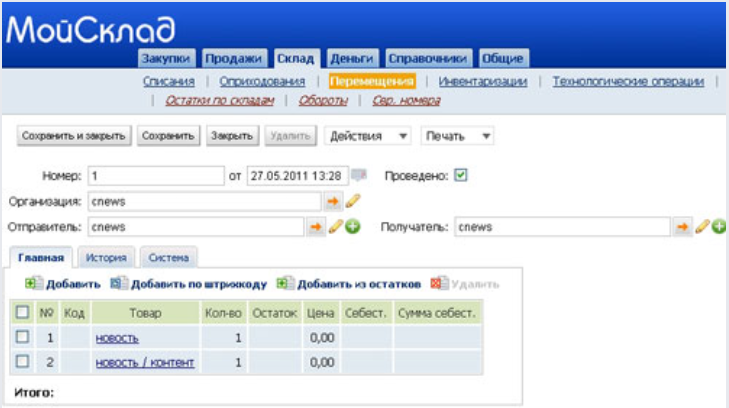Click the Сохранить button
The width and height of the screenshot is (729, 408).
[x=168, y=136]
